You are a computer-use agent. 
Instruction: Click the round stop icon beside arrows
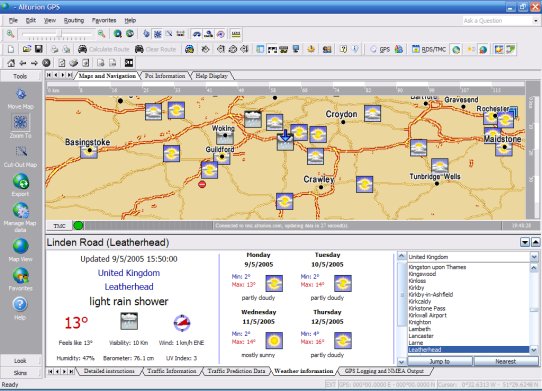click(46, 63)
